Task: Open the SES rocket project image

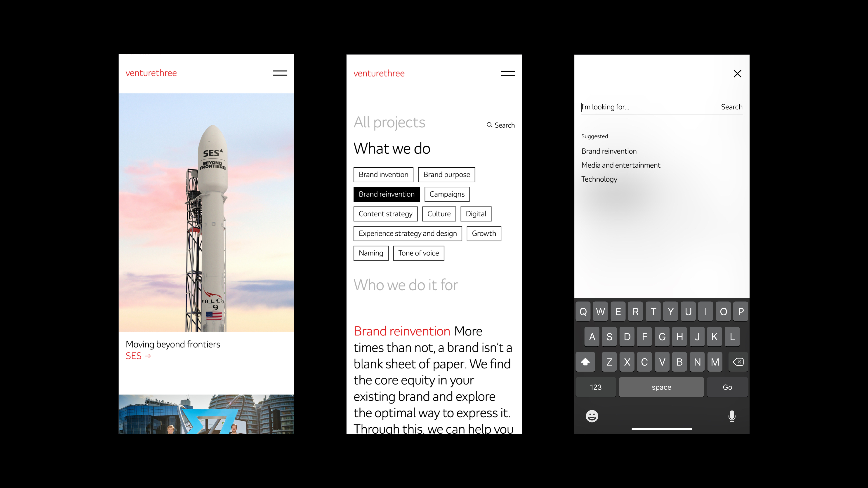Action: (206, 212)
